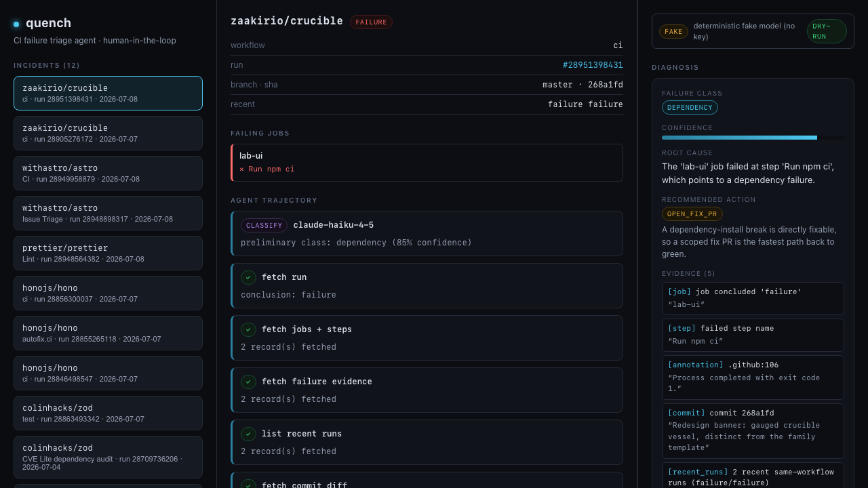Click the OPEN_FIX_PR recommended action
The width and height of the screenshot is (868, 488).
[692, 214]
